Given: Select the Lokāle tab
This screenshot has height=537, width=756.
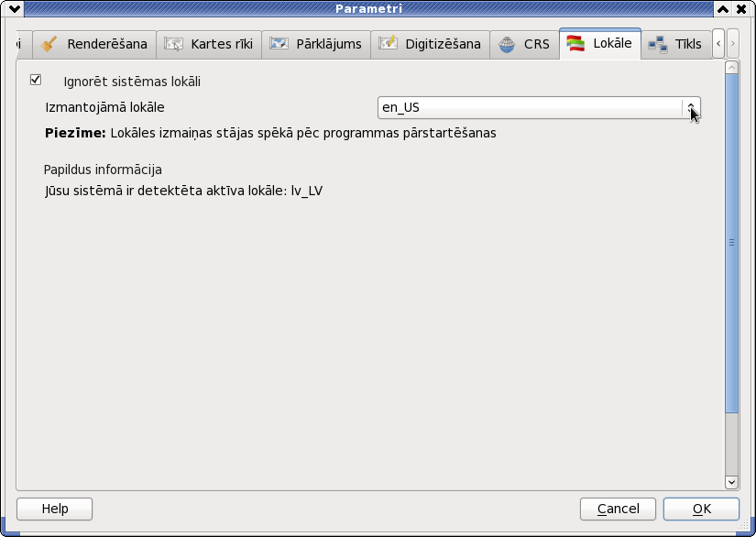Looking at the screenshot, I should 600,43.
